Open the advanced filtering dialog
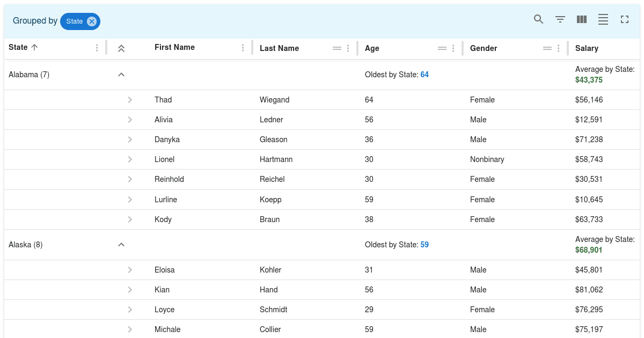 coord(560,19)
